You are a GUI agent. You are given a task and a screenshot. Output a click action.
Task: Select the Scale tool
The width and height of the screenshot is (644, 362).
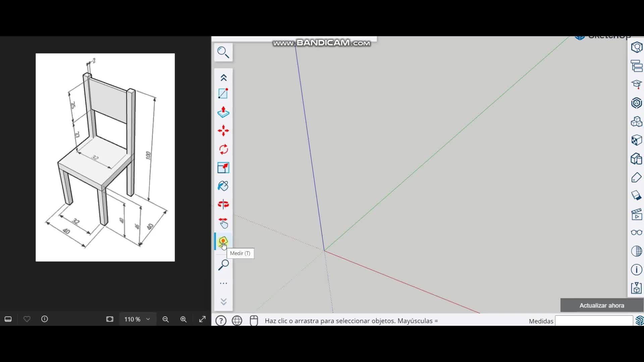[223, 168]
